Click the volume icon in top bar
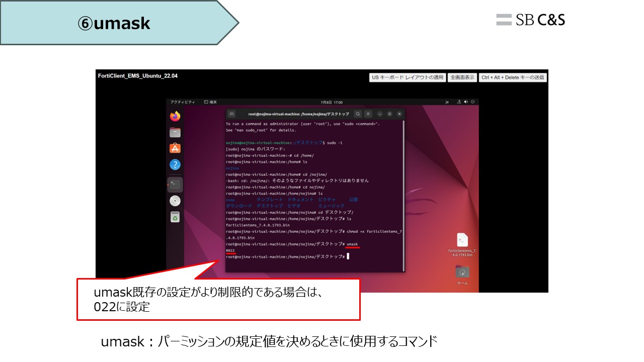Image resolution: width=644 pixels, height=362 pixels. 466,102
